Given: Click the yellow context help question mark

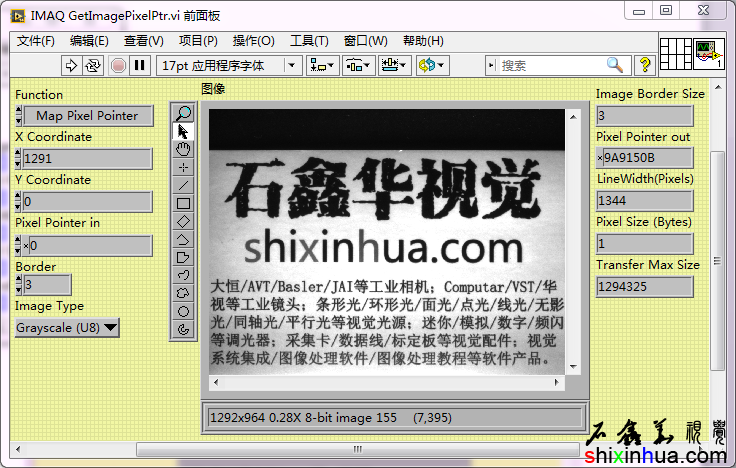Looking at the screenshot, I should coord(645,65).
